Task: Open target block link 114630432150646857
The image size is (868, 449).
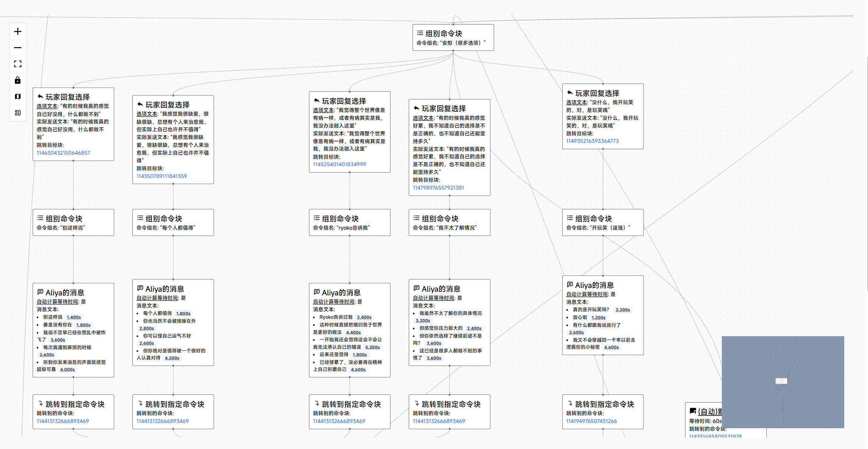Action: (x=63, y=153)
